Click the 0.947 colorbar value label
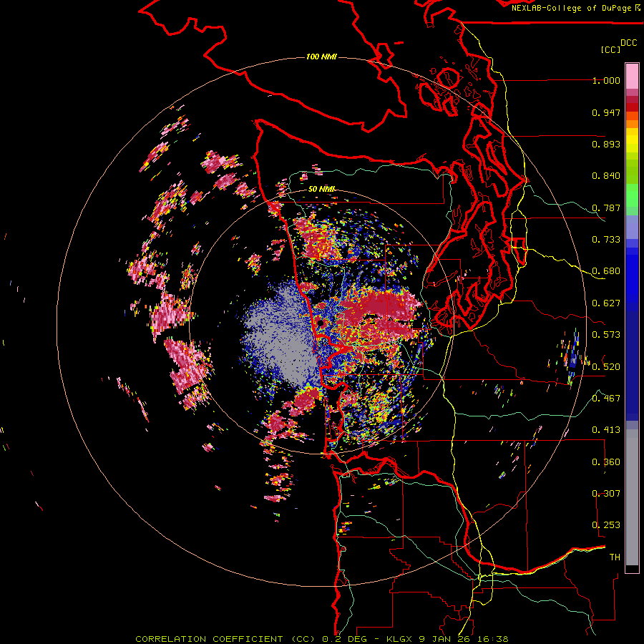 pos(606,112)
